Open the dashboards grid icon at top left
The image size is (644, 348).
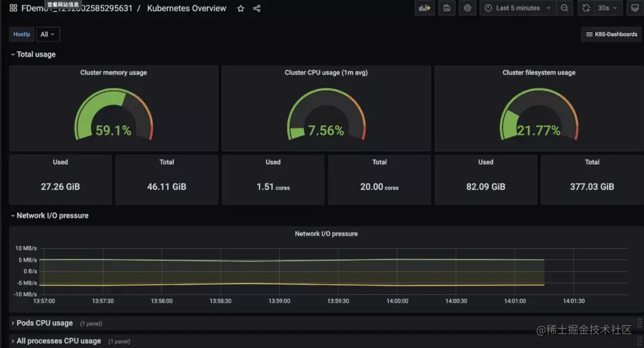(13, 8)
